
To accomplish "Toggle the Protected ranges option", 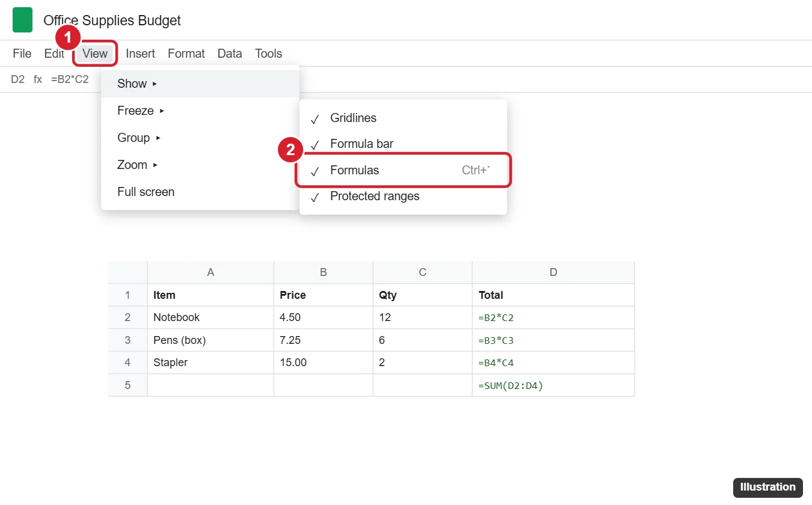I will [x=403, y=196].
